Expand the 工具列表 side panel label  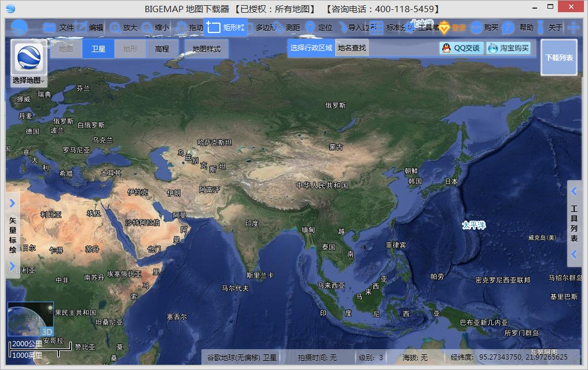tap(574, 224)
